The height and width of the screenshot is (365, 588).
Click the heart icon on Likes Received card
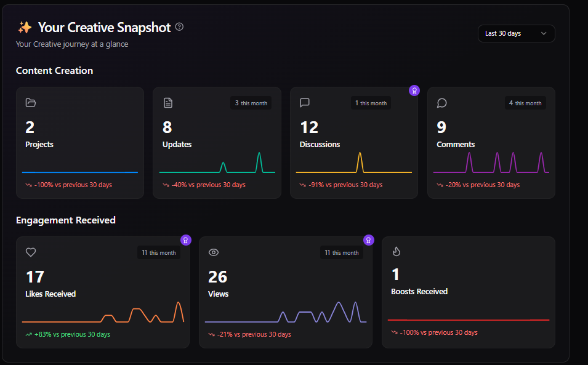click(x=31, y=252)
